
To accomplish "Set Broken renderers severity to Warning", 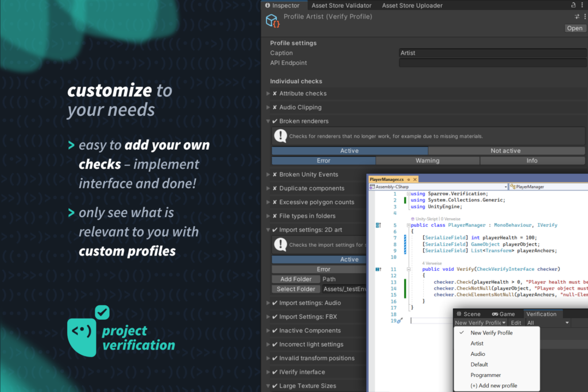I will 427,161.
